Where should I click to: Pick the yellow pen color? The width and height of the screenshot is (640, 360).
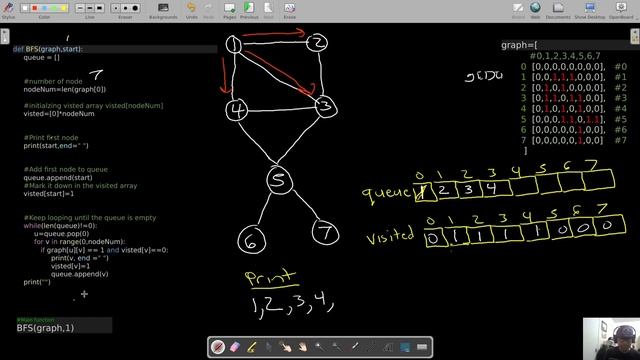[64, 8]
